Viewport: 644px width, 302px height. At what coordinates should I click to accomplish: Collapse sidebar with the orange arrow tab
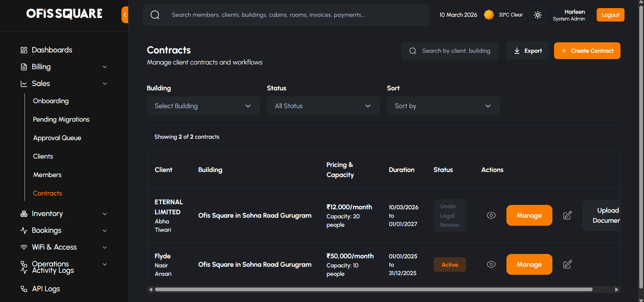click(125, 15)
